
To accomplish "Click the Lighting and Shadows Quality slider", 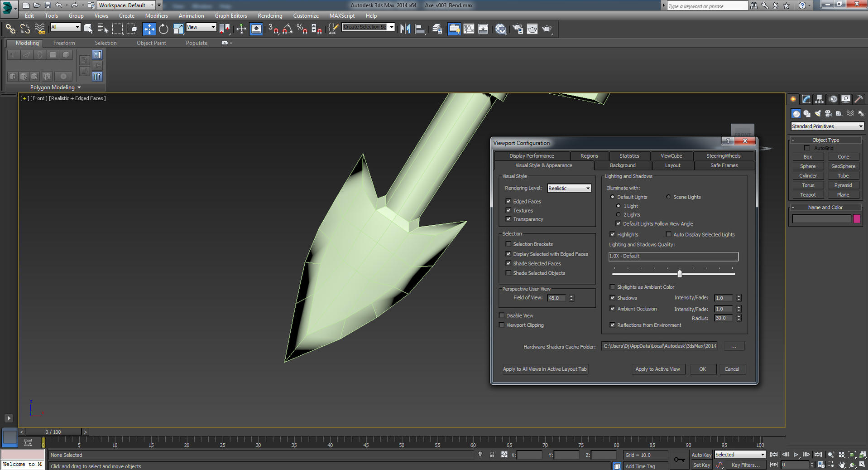I will pyautogui.click(x=679, y=274).
